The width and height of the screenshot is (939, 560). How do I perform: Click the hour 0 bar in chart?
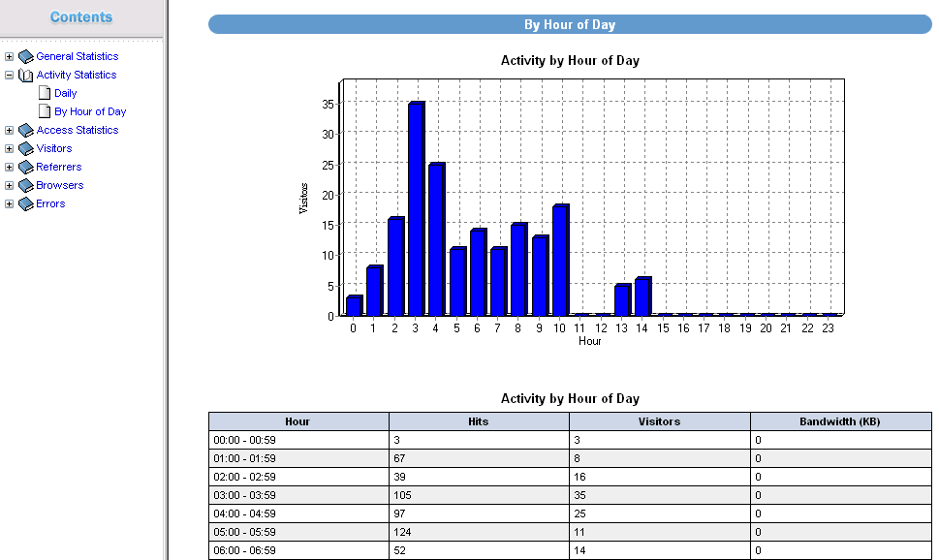coord(354,305)
